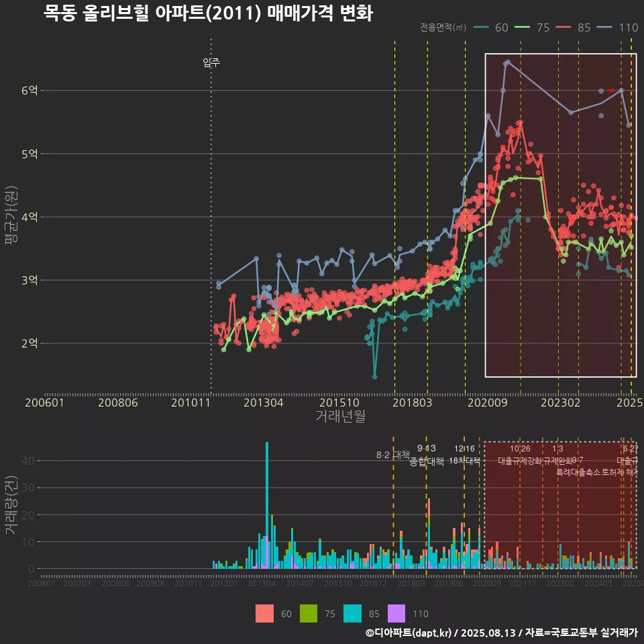Click the 201803 label on price chart axis
Viewport: 644px width, 644px height.
tap(413, 402)
